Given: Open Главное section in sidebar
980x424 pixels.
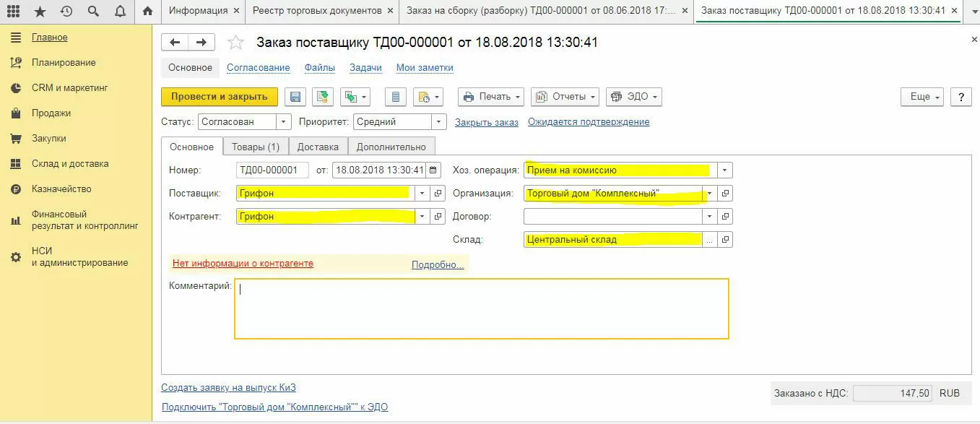Looking at the screenshot, I should (x=50, y=38).
